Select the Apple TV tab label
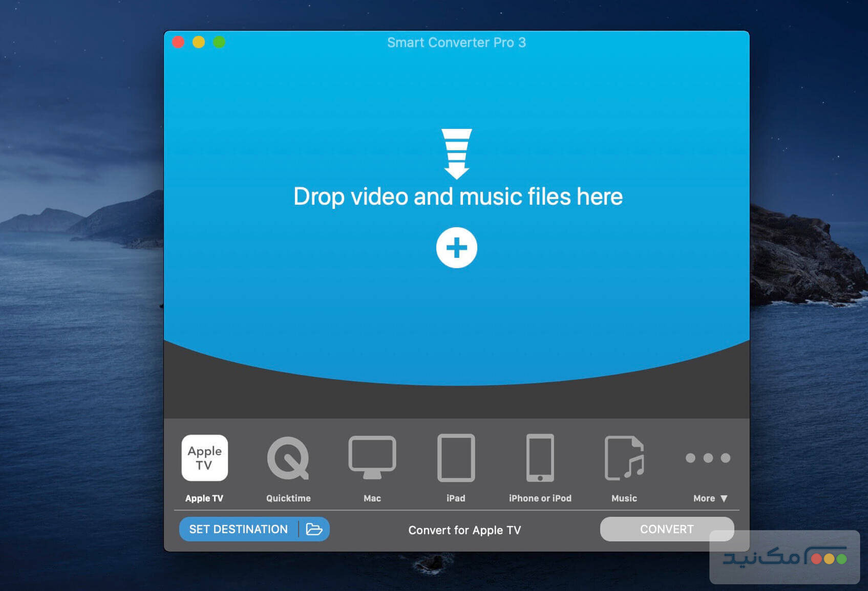Screen dimensions: 868x591 pos(204,497)
